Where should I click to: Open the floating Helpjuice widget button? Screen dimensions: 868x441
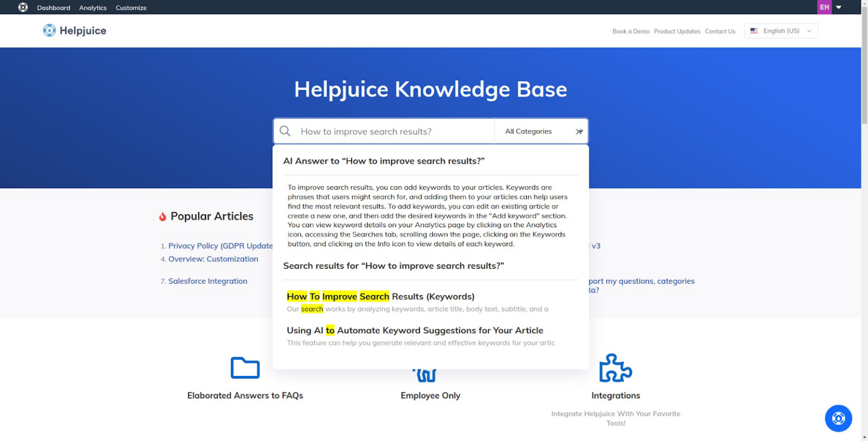tap(838, 418)
